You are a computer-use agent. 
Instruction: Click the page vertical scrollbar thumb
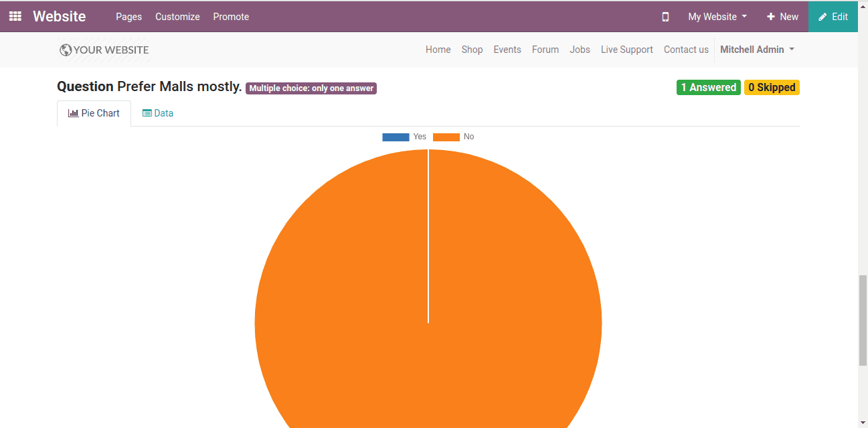(x=863, y=320)
